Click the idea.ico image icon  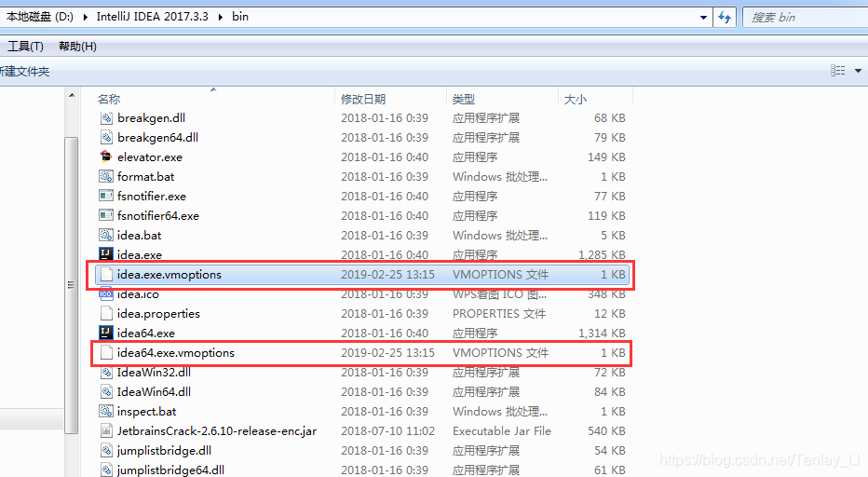point(106,294)
